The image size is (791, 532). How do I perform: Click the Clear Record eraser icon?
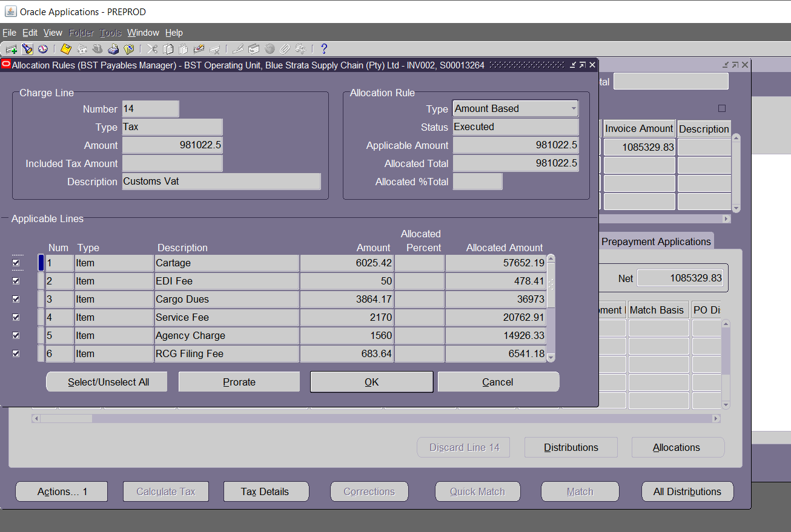(x=199, y=49)
